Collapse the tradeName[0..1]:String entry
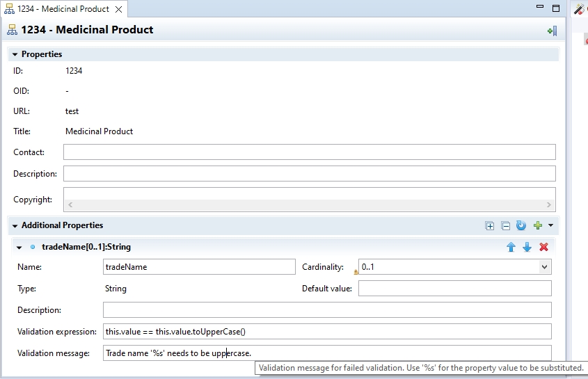Screen dimensions: 588x379 pyautogui.click(x=19, y=247)
